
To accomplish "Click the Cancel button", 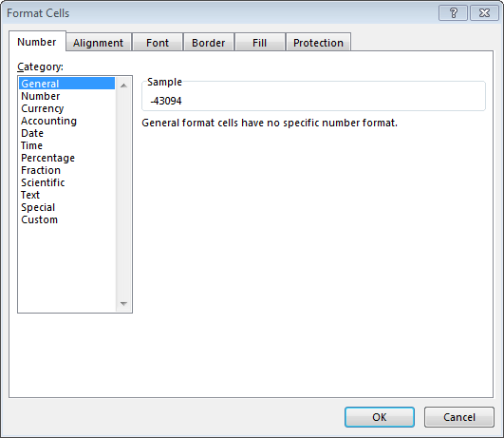I will click(x=459, y=417).
